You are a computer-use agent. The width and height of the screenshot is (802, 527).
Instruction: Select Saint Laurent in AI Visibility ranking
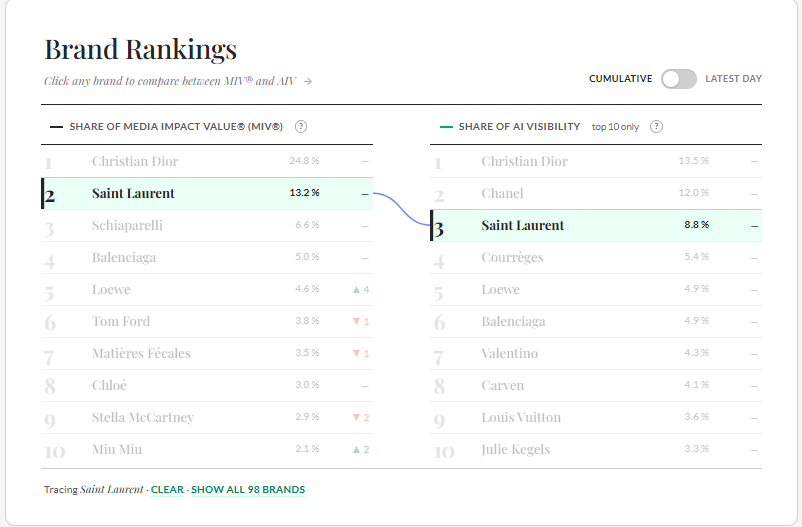click(x=596, y=226)
